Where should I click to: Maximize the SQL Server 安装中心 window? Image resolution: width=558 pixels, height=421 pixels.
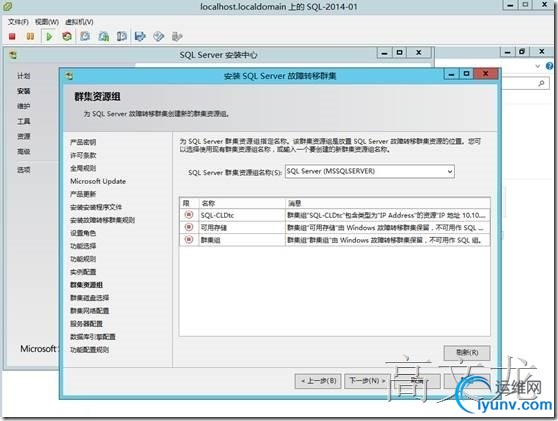pos(400,53)
